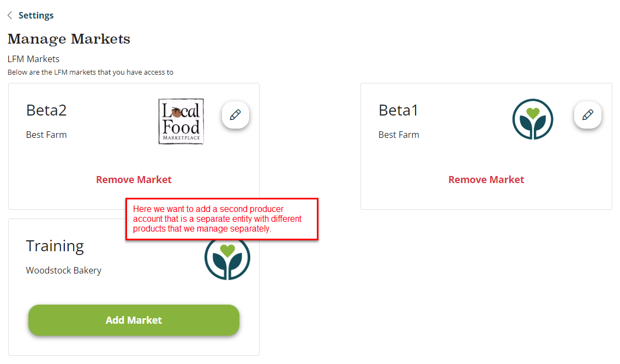
Task: Click the Local Food Marketplace logo
Action: [x=181, y=121]
